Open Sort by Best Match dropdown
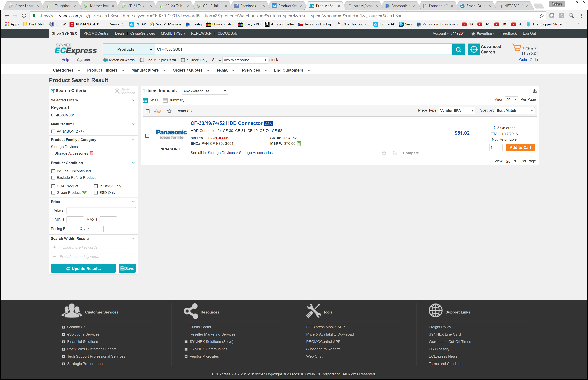This screenshot has width=588, height=380. (515, 110)
